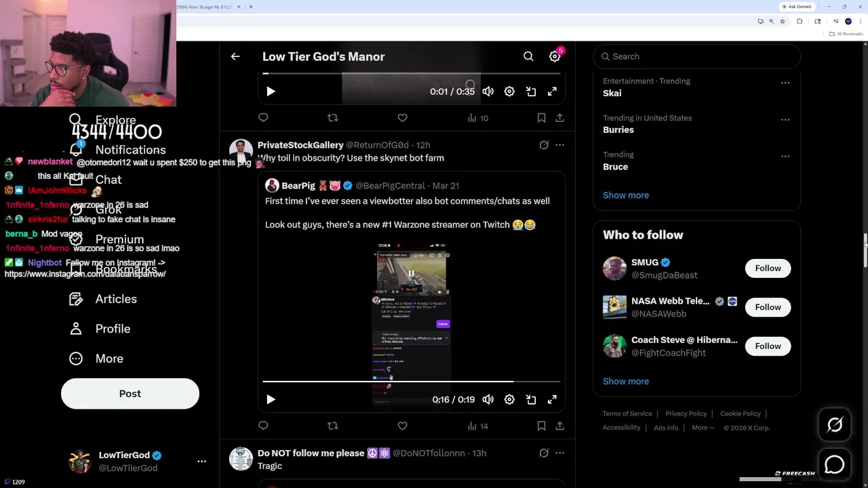Viewport: 868px width, 488px height.
Task: Open Premium in the sidebar
Action: (106, 239)
